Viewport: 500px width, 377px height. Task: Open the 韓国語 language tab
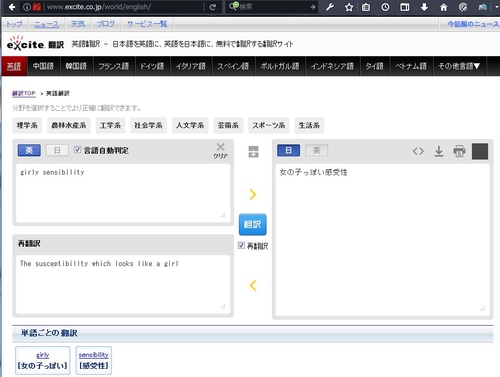[76, 66]
